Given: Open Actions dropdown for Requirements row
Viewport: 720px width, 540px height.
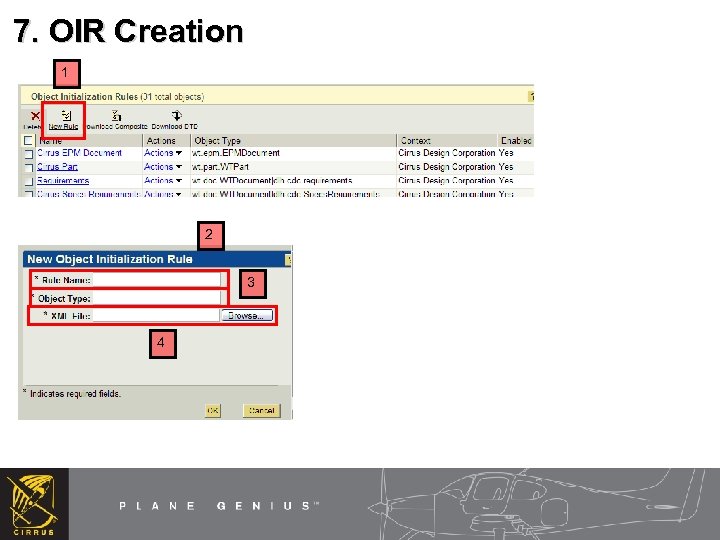Looking at the screenshot, I should pyautogui.click(x=163, y=180).
